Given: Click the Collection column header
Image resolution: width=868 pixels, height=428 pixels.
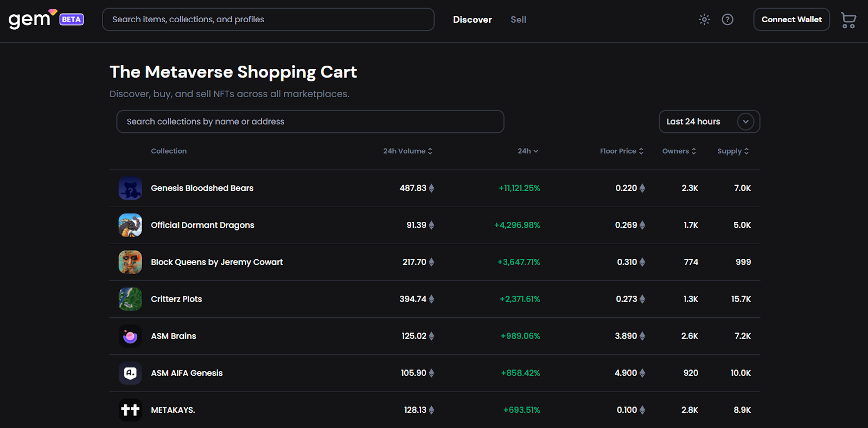Looking at the screenshot, I should pos(169,151).
